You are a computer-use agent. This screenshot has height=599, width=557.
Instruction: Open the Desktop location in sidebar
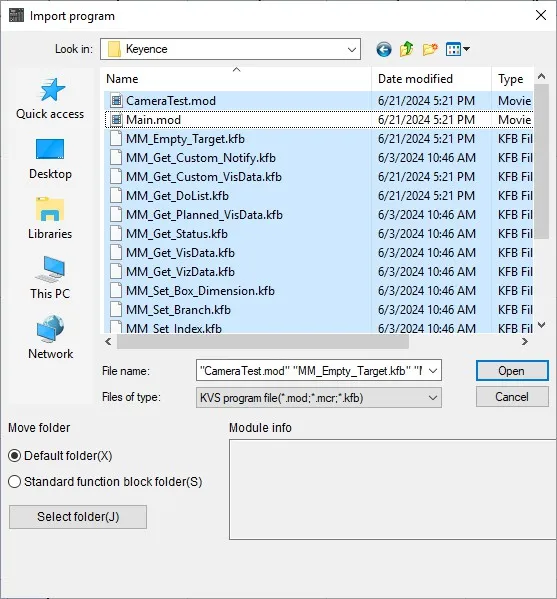pyautogui.click(x=50, y=159)
